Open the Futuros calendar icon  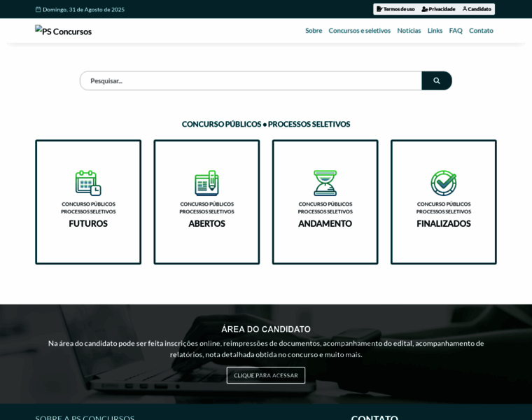[88, 183]
